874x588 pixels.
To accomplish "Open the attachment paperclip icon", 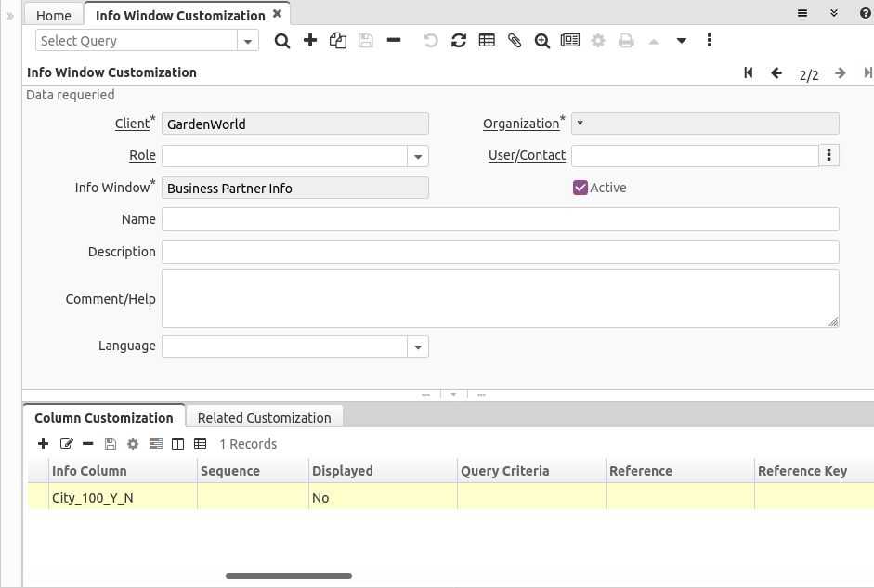I will pyautogui.click(x=515, y=40).
